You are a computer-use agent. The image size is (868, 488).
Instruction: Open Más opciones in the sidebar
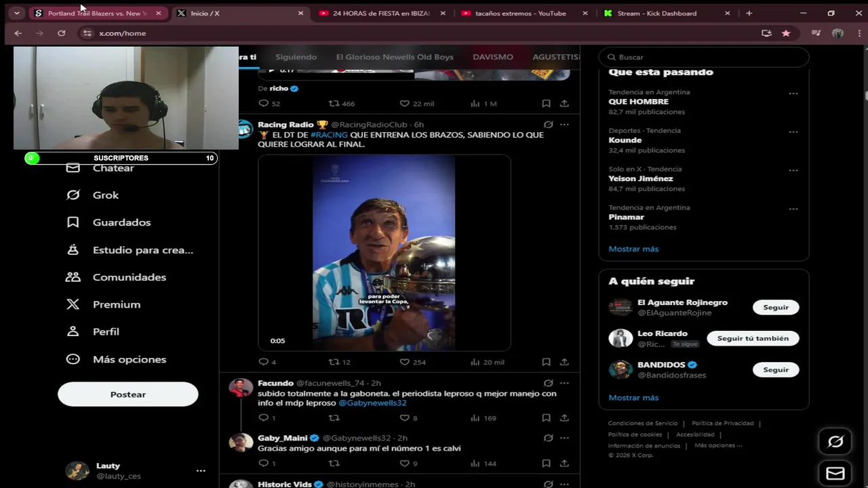point(116,359)
